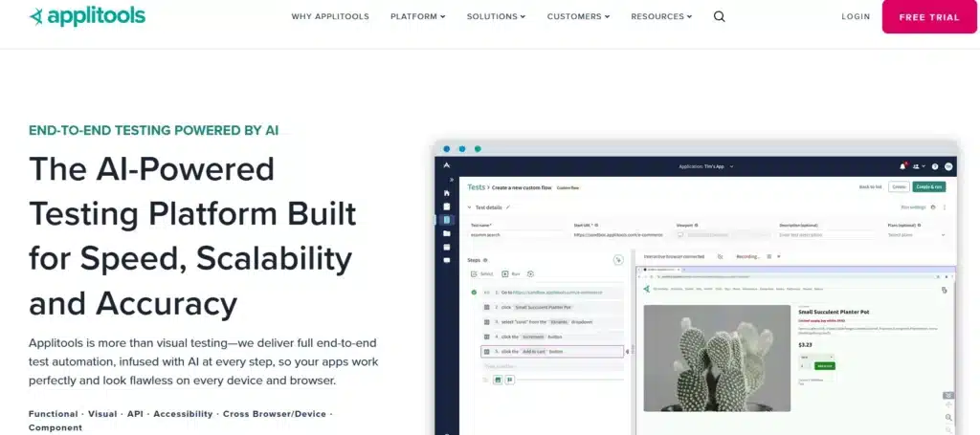Click the help question mark icon in preview
Image resolution: width=980 pixels, height=435 pixels.
click(x=935, y=166)
